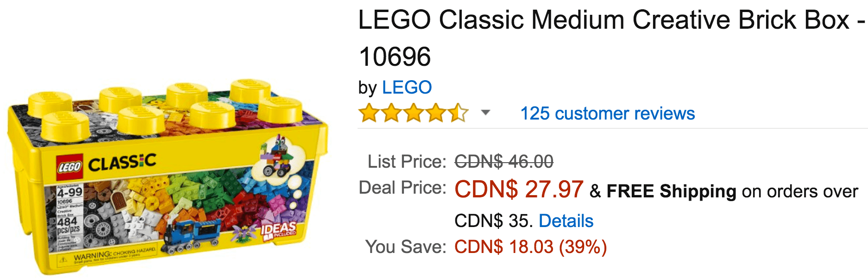Screen dimensions: 868x278
Task: Click the Details shipping link
Action: tap(566, 221)
